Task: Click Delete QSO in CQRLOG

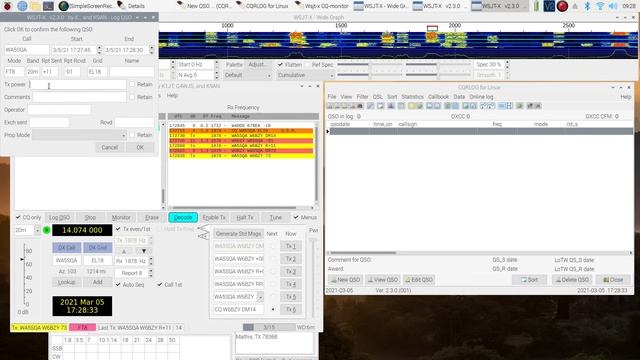Action: coord(572,280)
